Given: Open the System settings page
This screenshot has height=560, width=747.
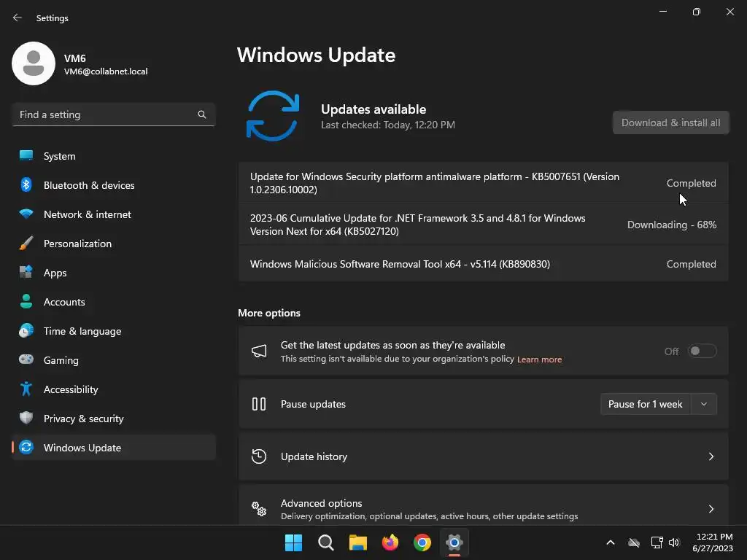Looking at the screenshot, I should point(113,156).
